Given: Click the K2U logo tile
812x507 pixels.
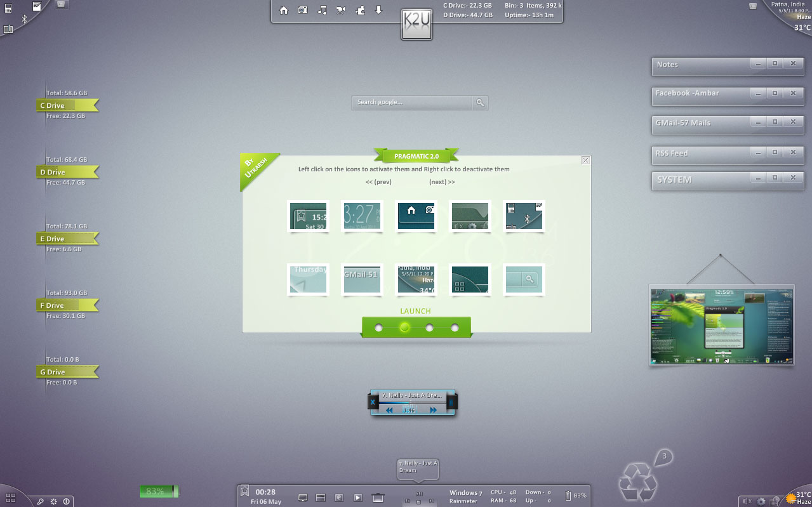Looking at the screenshot, I should click(417, 25).
